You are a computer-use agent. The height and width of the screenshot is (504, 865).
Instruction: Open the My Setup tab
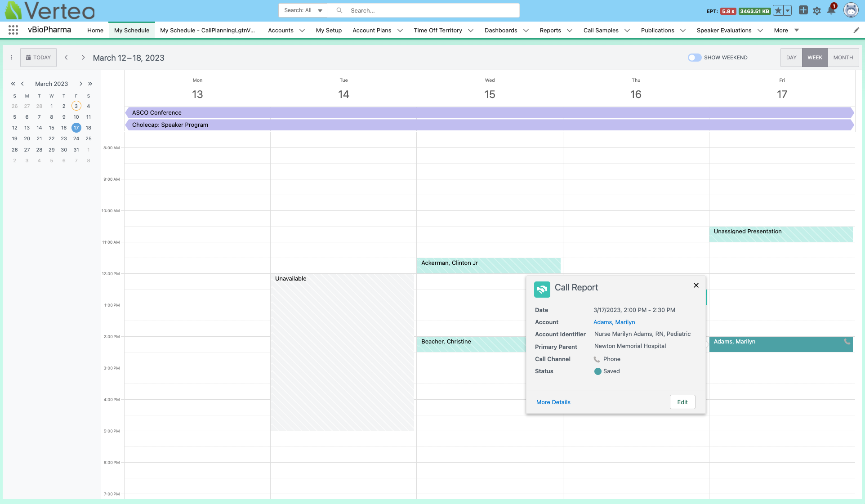pyautogui.click(x=329, y=31)
